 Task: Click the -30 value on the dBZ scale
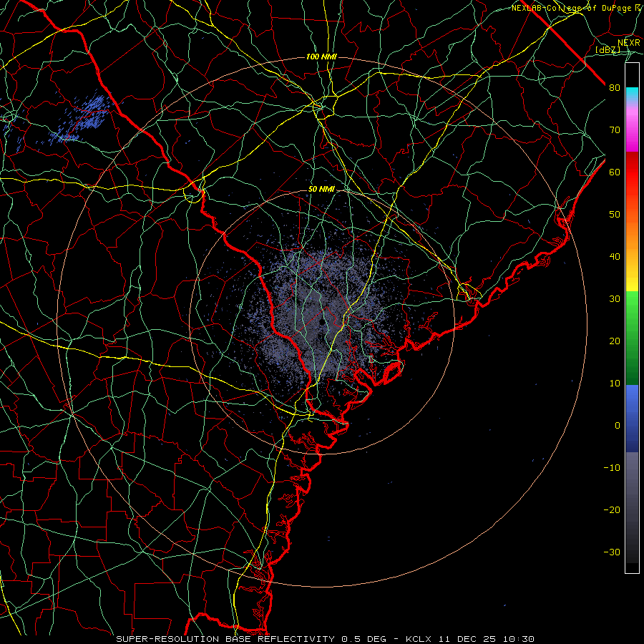pos(612,552)
